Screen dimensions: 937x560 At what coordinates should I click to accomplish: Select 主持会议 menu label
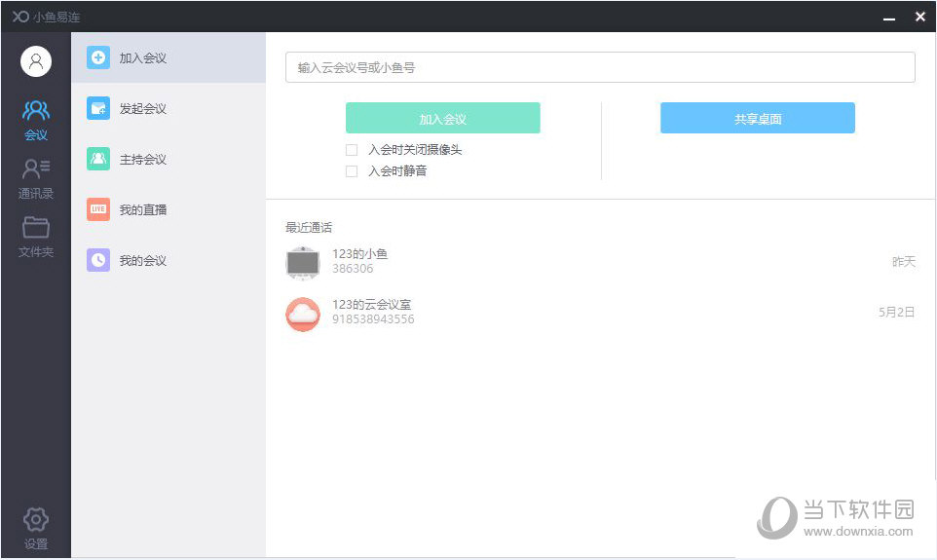pyautogui.click(x=143, y=160)
